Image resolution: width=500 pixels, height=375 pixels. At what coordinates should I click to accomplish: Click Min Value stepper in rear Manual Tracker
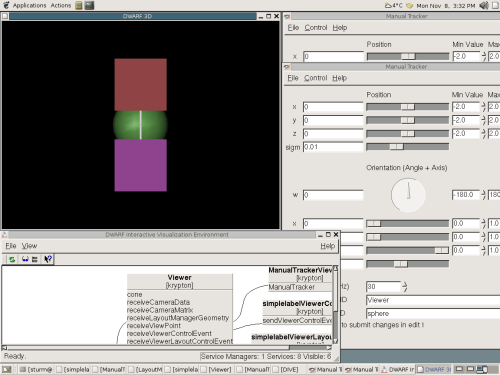(x=484, y=56)
